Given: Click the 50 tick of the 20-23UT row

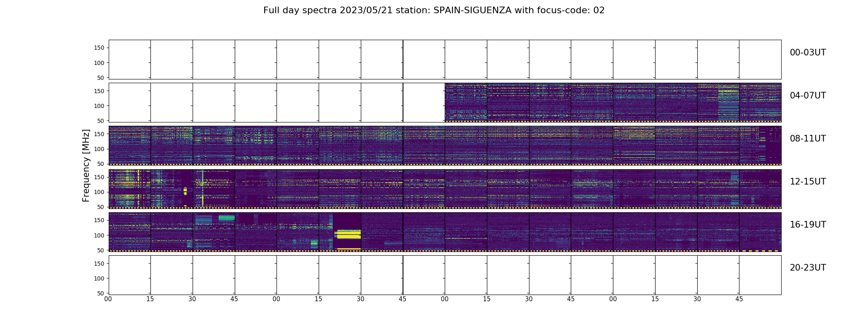Looking at the screenshot, I should (101, 293).
